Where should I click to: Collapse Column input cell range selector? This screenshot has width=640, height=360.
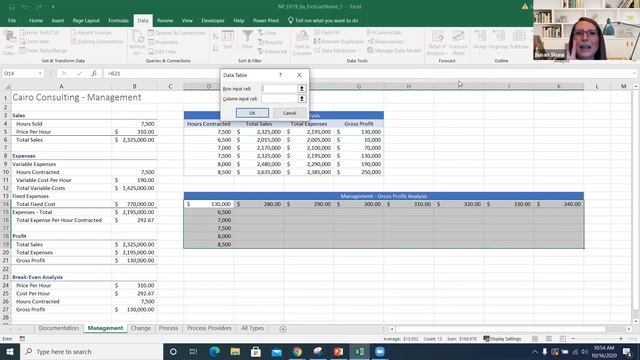click(x=302, y=99)
